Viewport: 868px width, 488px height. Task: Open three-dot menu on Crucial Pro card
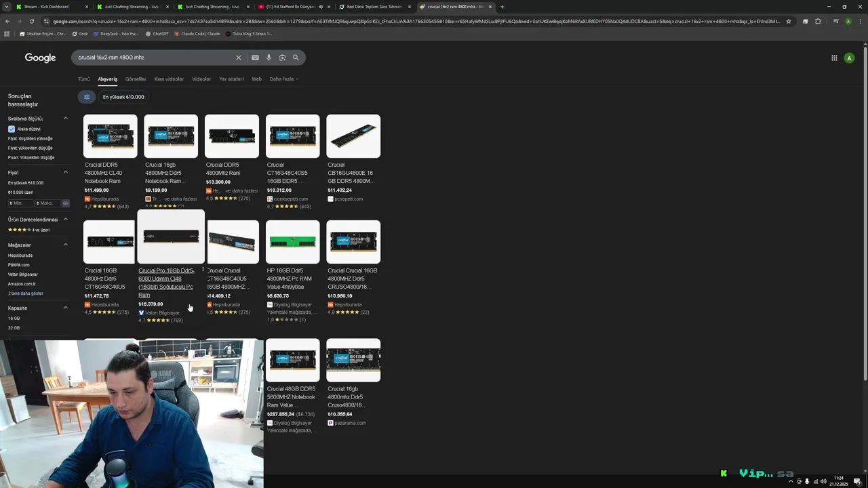pyautogui.click(x=203, y=270)
